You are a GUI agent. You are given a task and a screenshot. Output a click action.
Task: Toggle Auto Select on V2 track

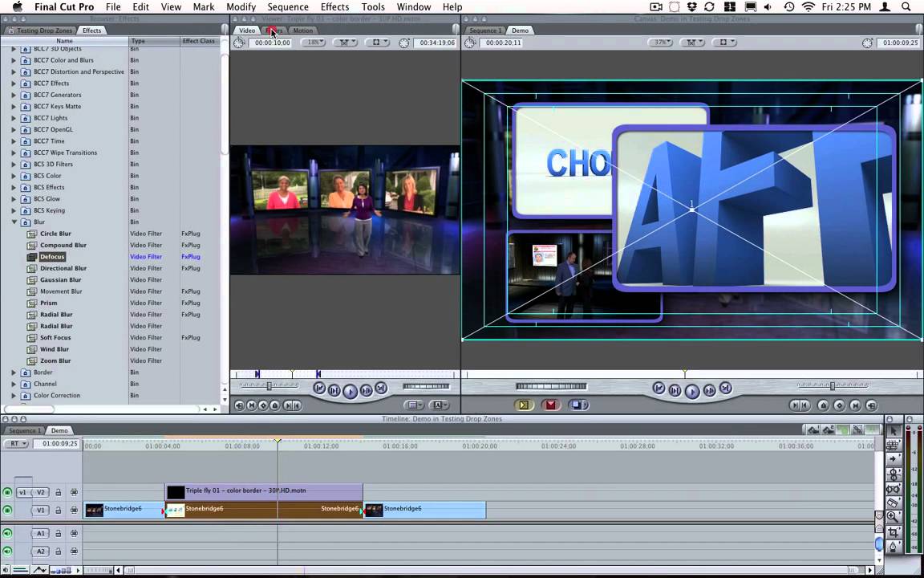tap(75, 492)
